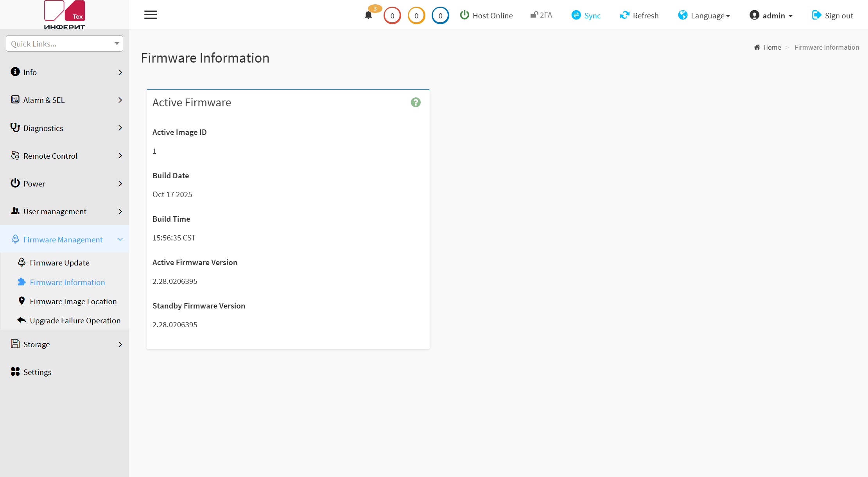Screen dimensions: 868x477
Task: Click the notification bell icon
Action: tap(368, 15)
